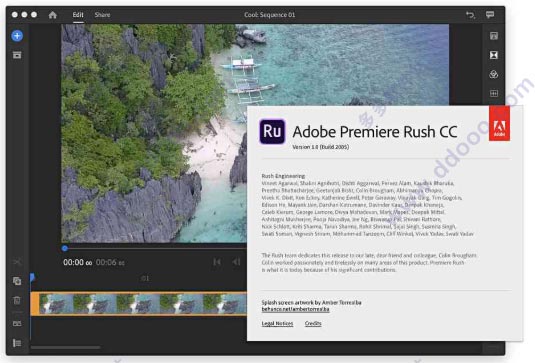Image resolution: width=535 pixels, height=363 pixels.
Task: Go to Home screen via house icon
Action: pos(53,15)
